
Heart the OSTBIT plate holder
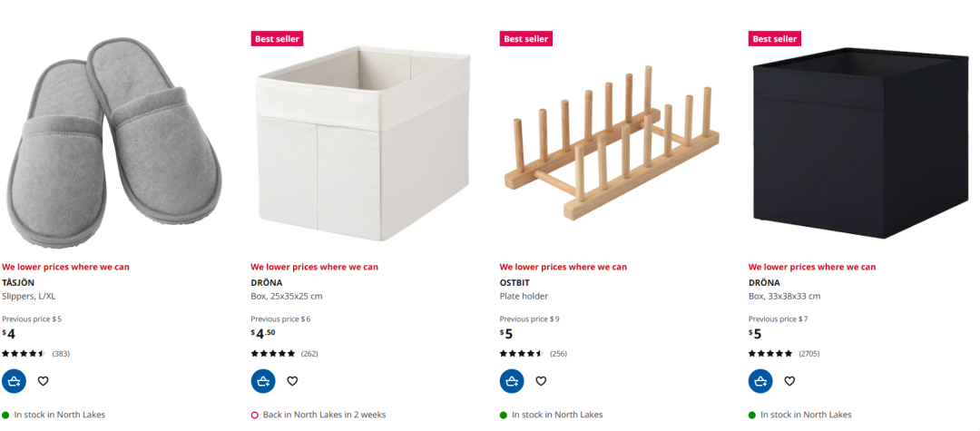(541, 381)
